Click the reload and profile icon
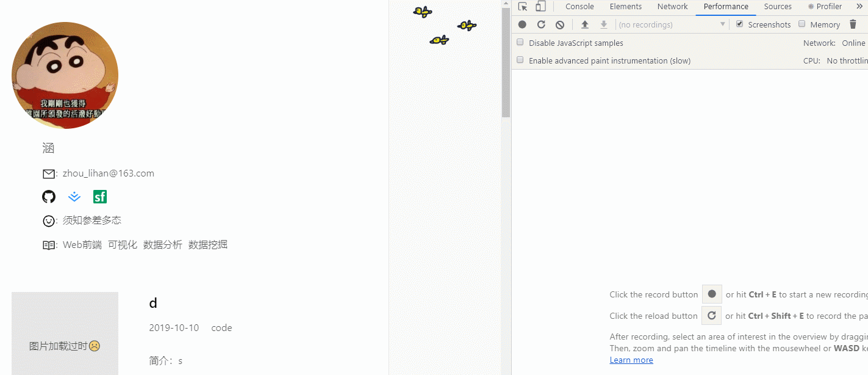Viewport: 868px width, 375px height. click(541, 24)
